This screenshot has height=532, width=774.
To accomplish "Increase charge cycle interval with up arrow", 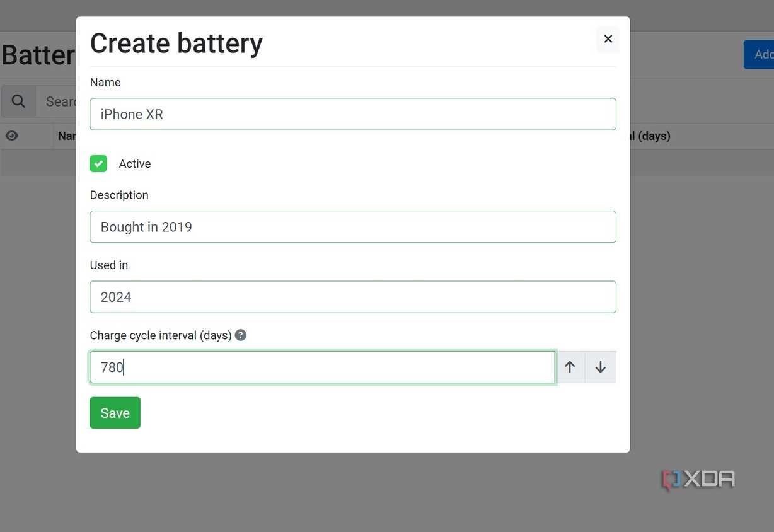I will pyautogui.click(x=570, y=367).
